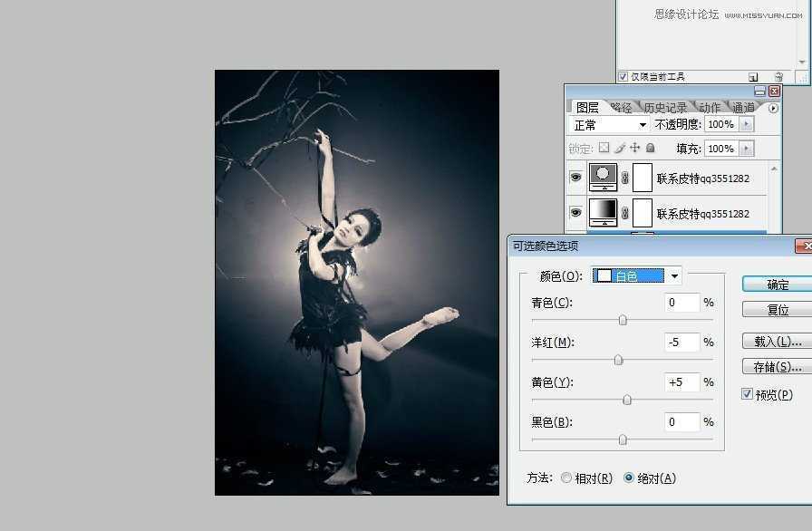Select the top layer's white mask thumbnail
The image size is (812, 531).
coord(643,178)
